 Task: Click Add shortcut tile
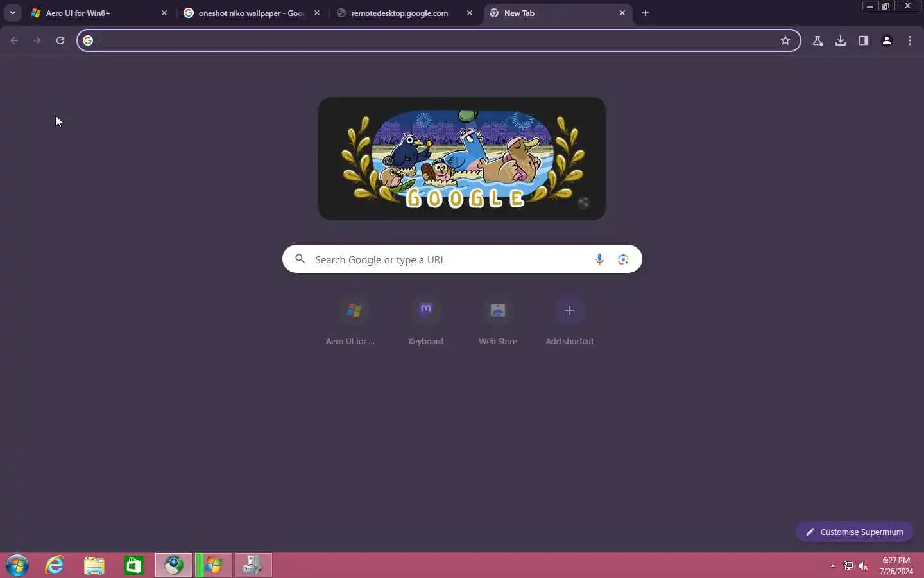point(570,322)
